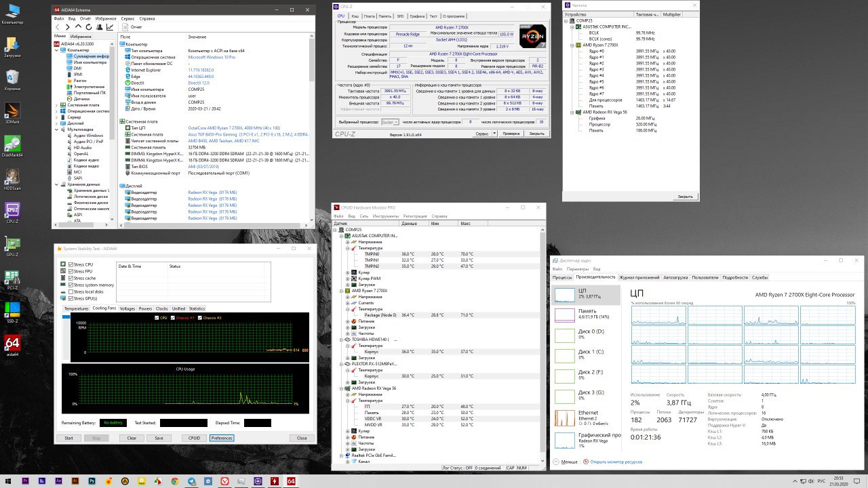
Task: Click AIDA64 icon in the taskbar
Action: click(x=291, y=481)
